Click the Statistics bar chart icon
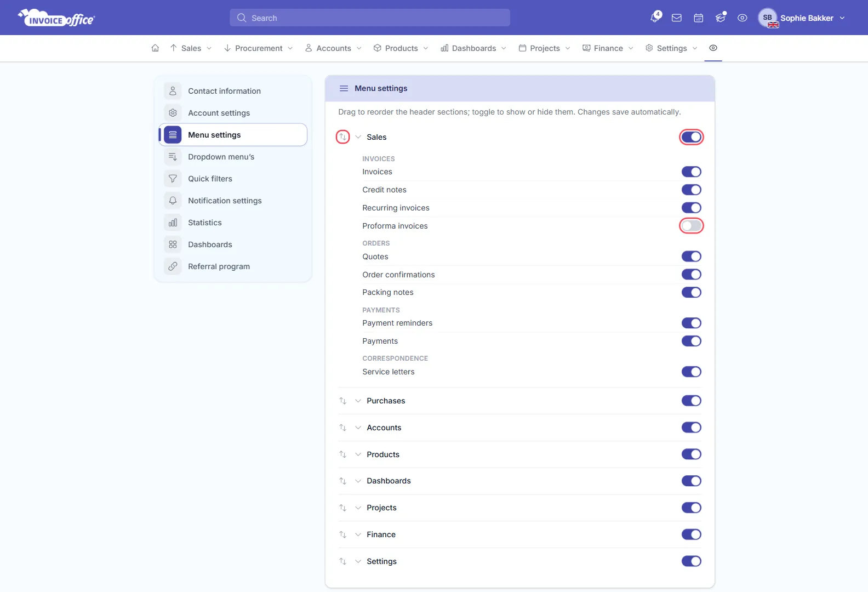868x592 pixels. [173, 223]
